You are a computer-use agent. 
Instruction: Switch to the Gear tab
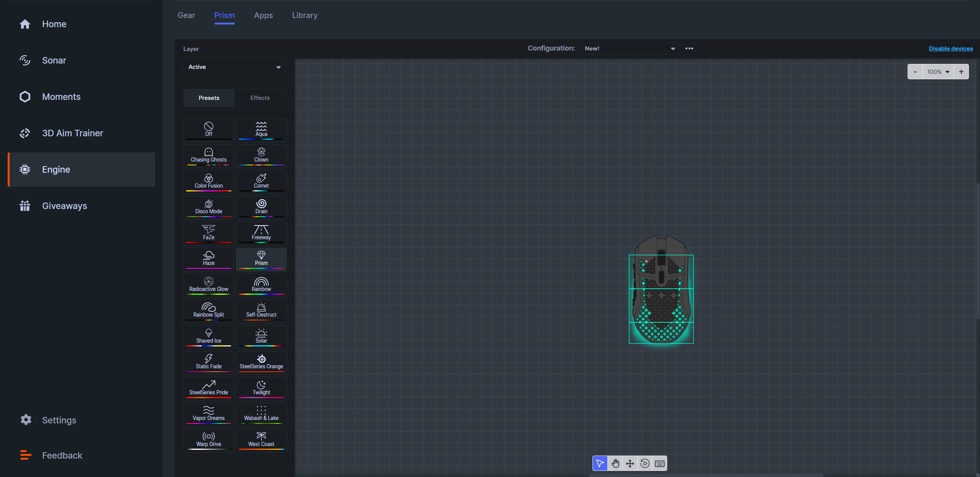pyautogui.click(x=186, y=15)
